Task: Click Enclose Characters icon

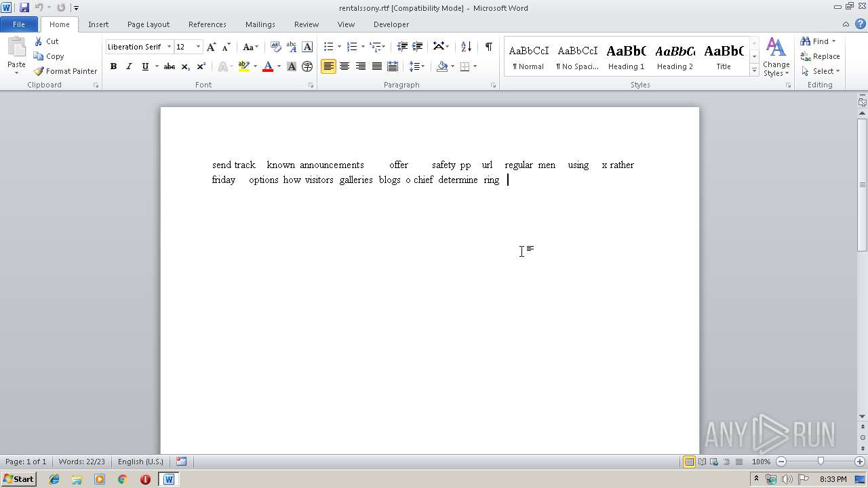Action: pos(307,66)
